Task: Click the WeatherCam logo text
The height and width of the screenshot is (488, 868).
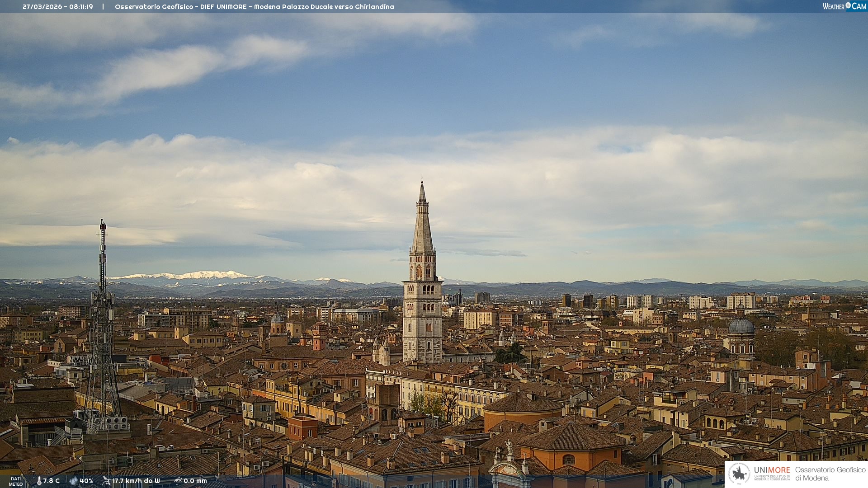Action: pos(833,6)
